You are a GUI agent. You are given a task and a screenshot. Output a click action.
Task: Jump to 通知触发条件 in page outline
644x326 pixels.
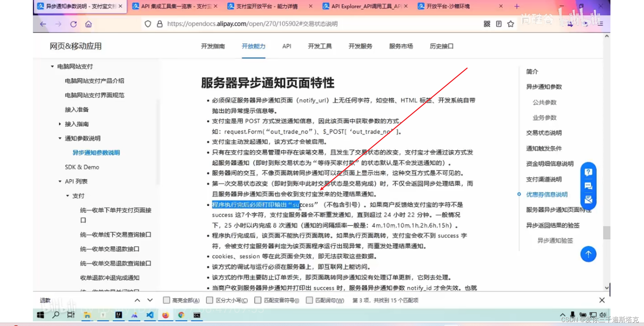tap(544, 148)
